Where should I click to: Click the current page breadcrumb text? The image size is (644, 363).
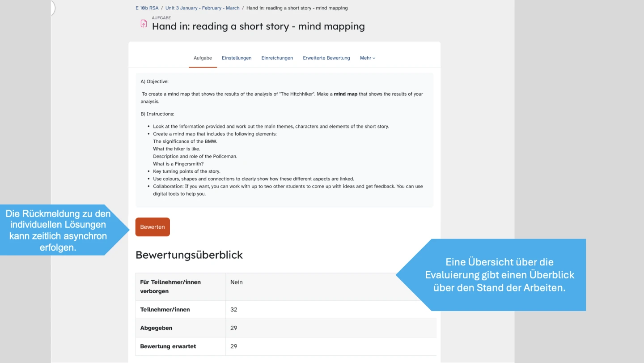[297, 8]
